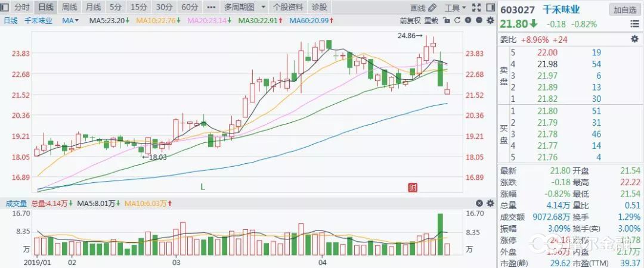Click the 前复权 adjustment option

coord(410,20)
